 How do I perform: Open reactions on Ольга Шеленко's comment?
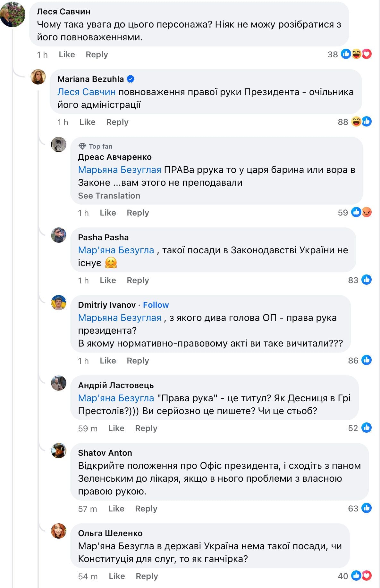(x=361, y=576)
